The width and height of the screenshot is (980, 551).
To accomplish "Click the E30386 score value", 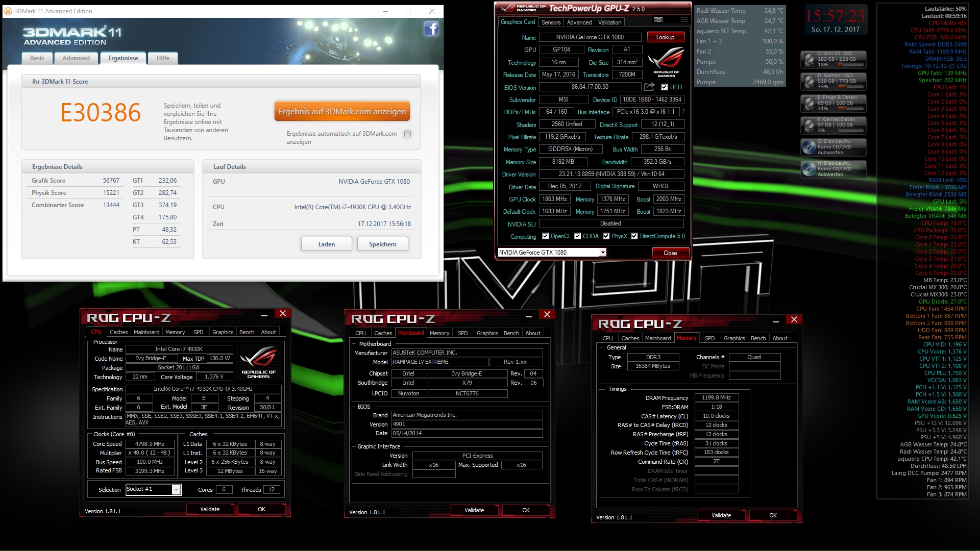I will pos(101,113).
